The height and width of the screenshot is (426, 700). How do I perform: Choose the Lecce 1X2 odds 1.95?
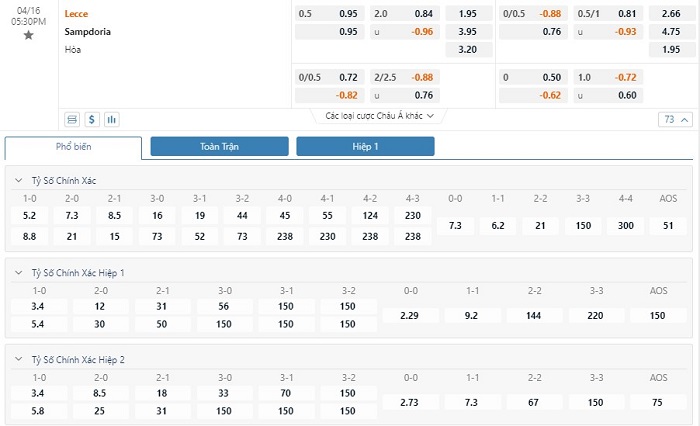coord(468,14)
